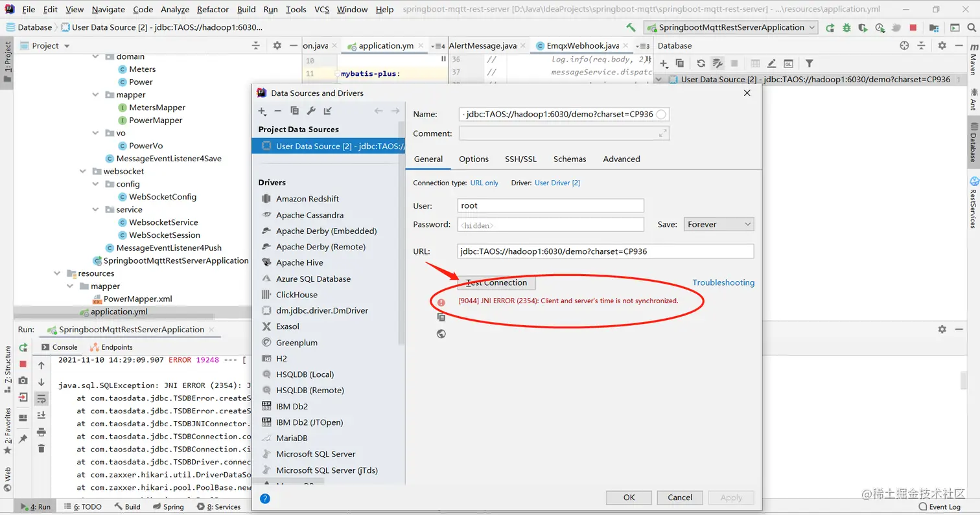The image size is (980, 515).
Task: Click the User field containing root
Action: [550, 205]
